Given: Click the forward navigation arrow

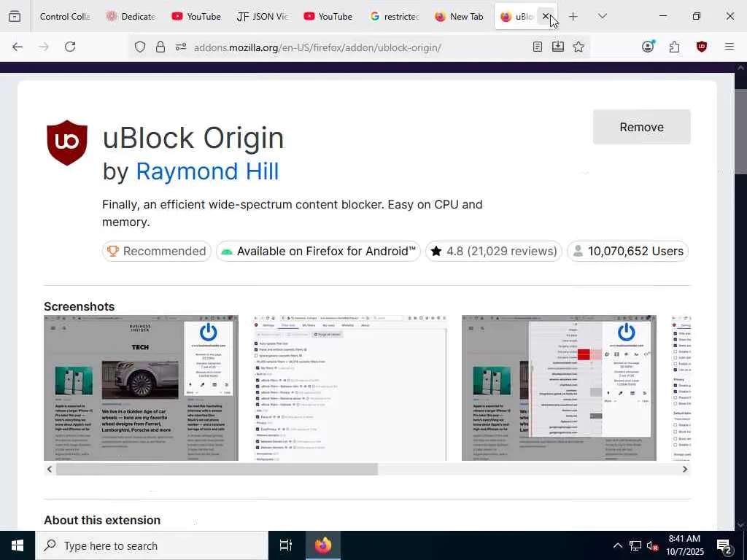Looking at the screenshot, I should 44,47.
